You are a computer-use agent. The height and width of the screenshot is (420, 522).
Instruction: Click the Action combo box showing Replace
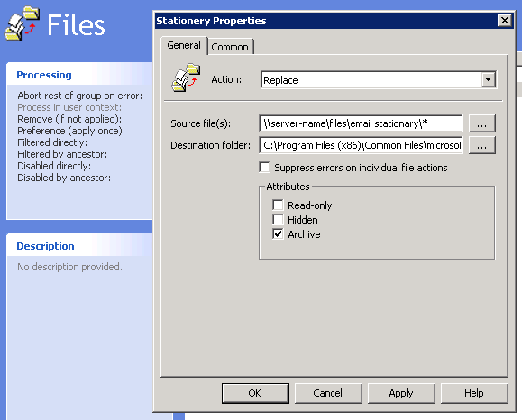(x=379, y=80)
